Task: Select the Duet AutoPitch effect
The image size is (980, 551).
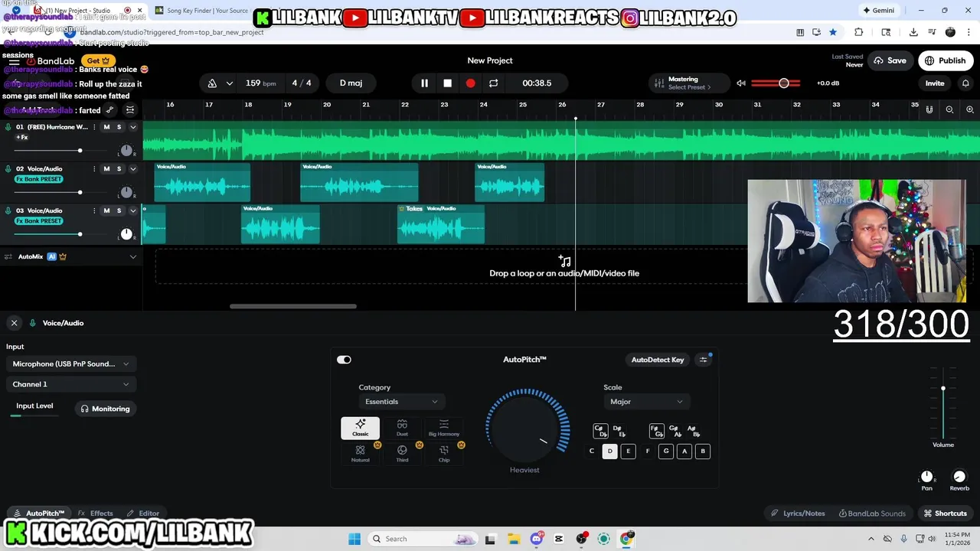Action: (x=402, y=428)
